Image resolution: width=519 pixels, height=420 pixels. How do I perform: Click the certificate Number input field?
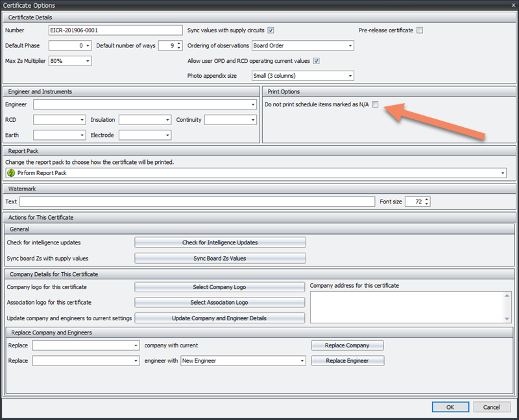pos(115,30)
